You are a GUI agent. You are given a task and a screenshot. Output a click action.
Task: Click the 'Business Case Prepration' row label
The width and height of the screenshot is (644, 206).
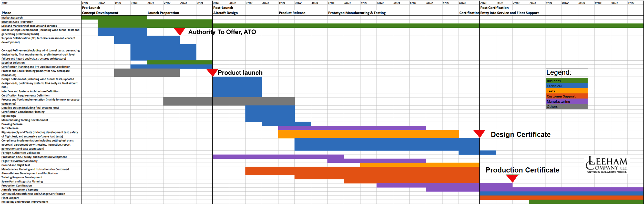pyautogui.click(x=17, y=22)
